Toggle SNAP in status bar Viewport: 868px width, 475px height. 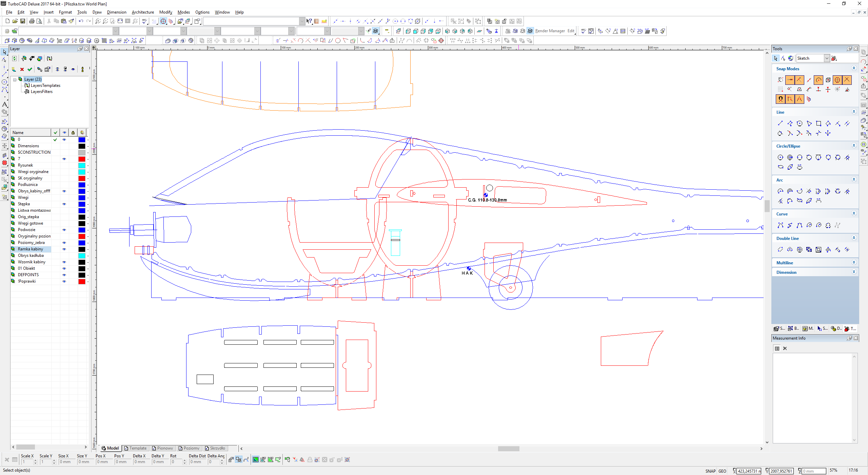[x=710, y=471]
